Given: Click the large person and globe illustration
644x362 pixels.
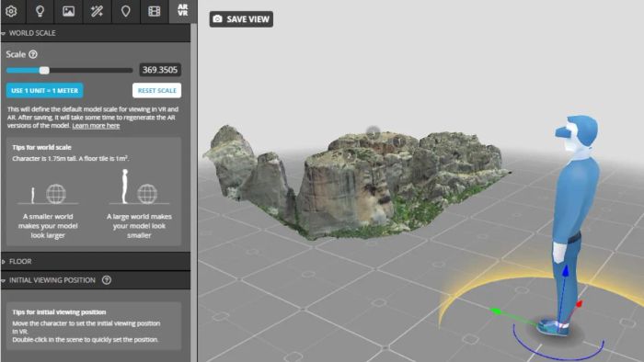Looking at the screenshot, I should click(139, 187).
